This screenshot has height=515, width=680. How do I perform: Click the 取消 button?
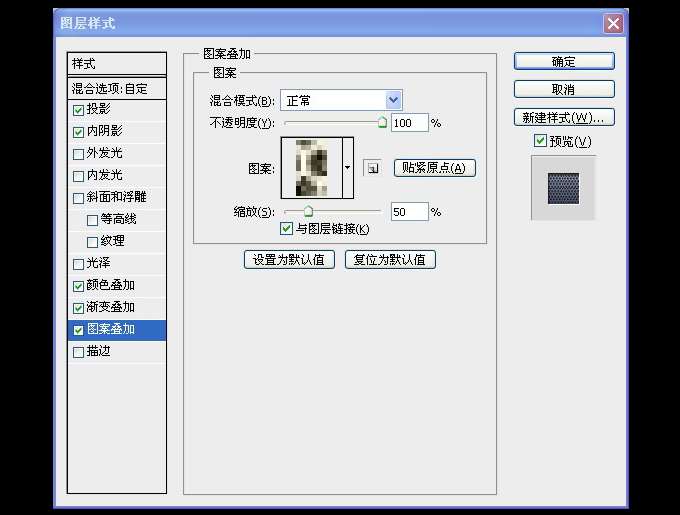tap(564, 89)
